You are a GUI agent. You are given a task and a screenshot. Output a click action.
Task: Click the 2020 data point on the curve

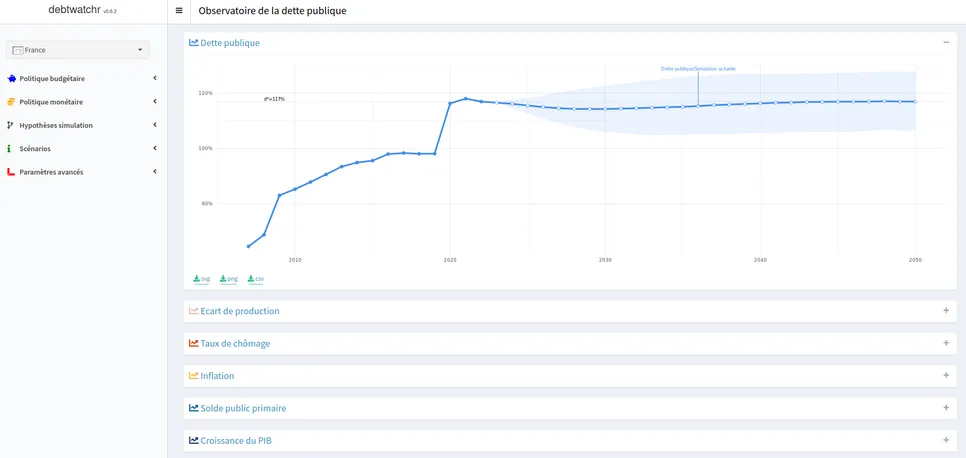(450, 104)
